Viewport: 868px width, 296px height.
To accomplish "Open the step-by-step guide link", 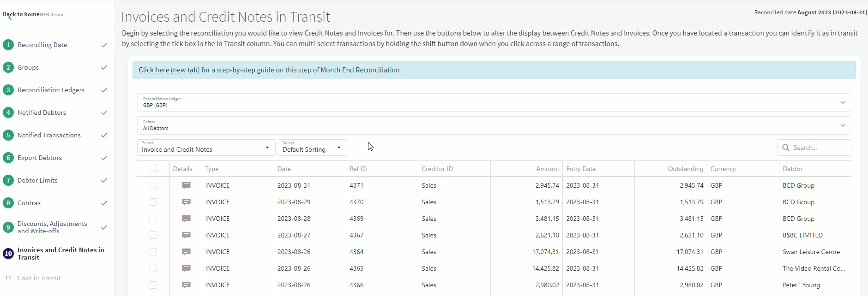I will [x=169, y=70].
